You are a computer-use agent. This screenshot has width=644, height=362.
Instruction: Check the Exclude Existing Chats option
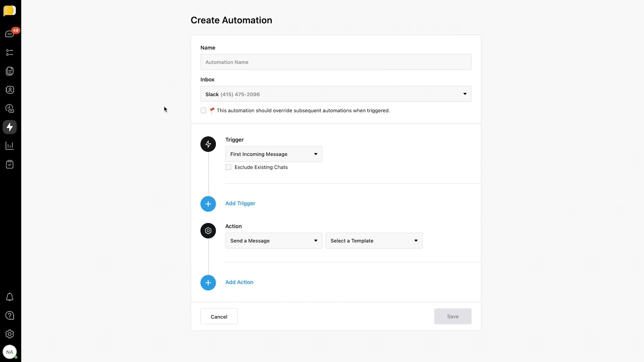click(228, 167)
